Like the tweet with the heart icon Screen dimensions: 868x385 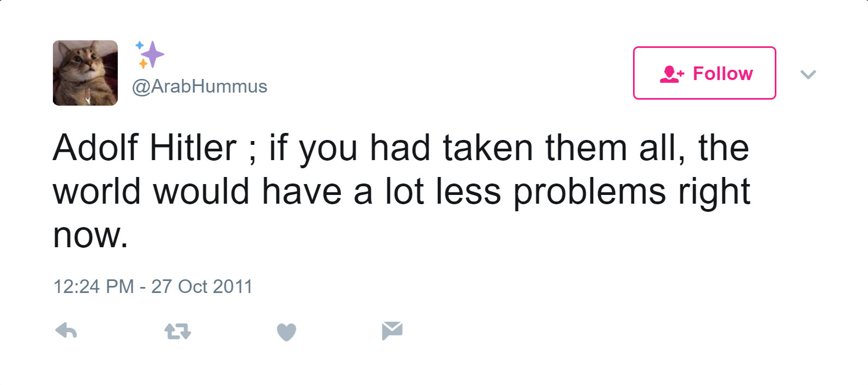pos(286,332)
